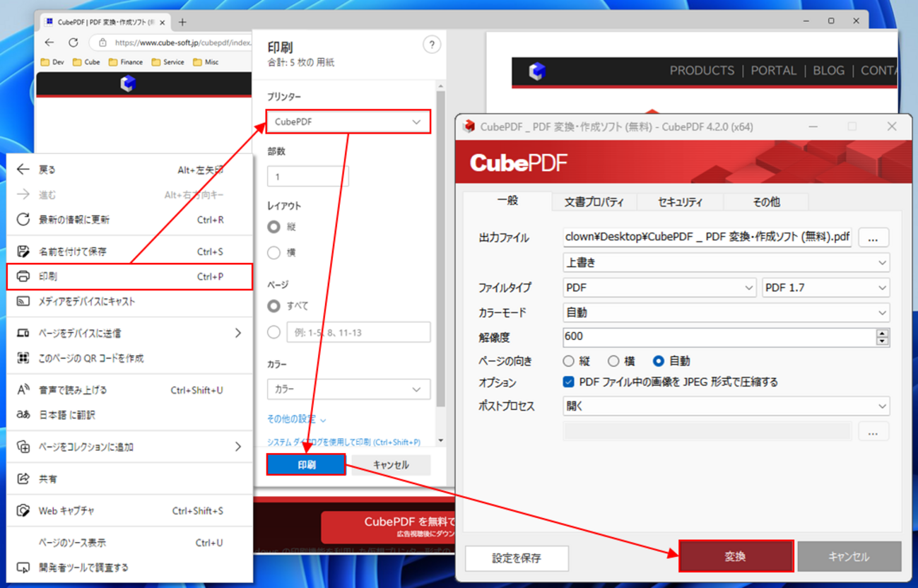The image size is (918, 588).
Task: Select the 縦 page orientation radio button
Action: 568,360
